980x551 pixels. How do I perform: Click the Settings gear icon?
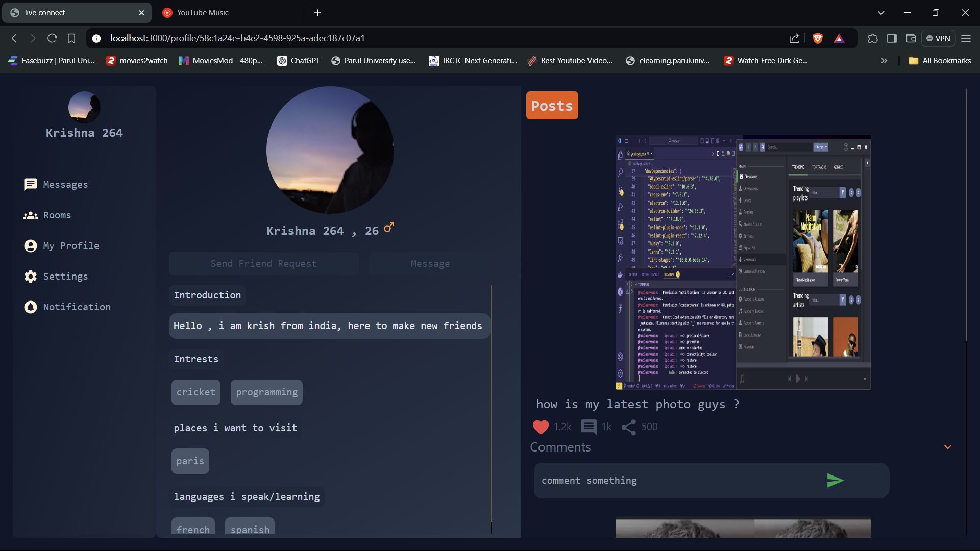(30, 277)
